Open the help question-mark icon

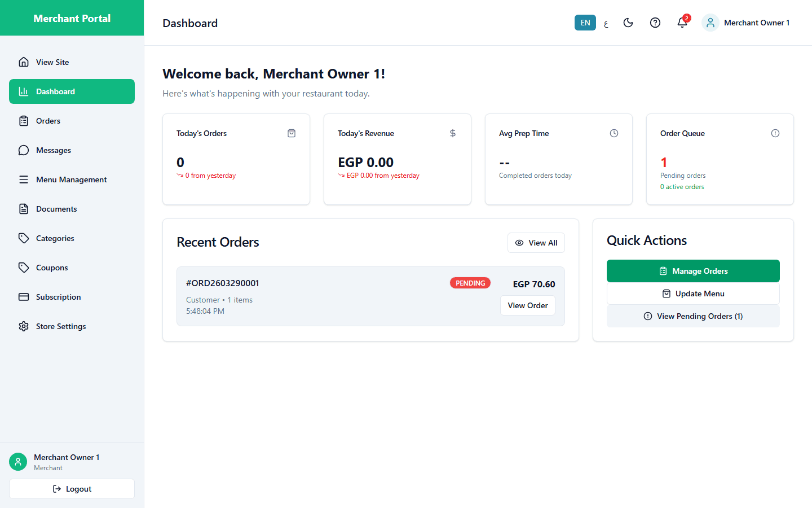coord(655,23)
